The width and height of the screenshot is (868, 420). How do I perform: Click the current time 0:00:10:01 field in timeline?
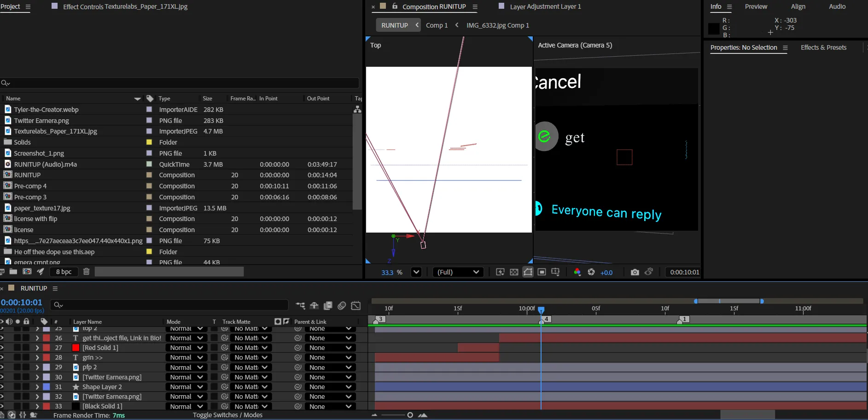point(22,302)
